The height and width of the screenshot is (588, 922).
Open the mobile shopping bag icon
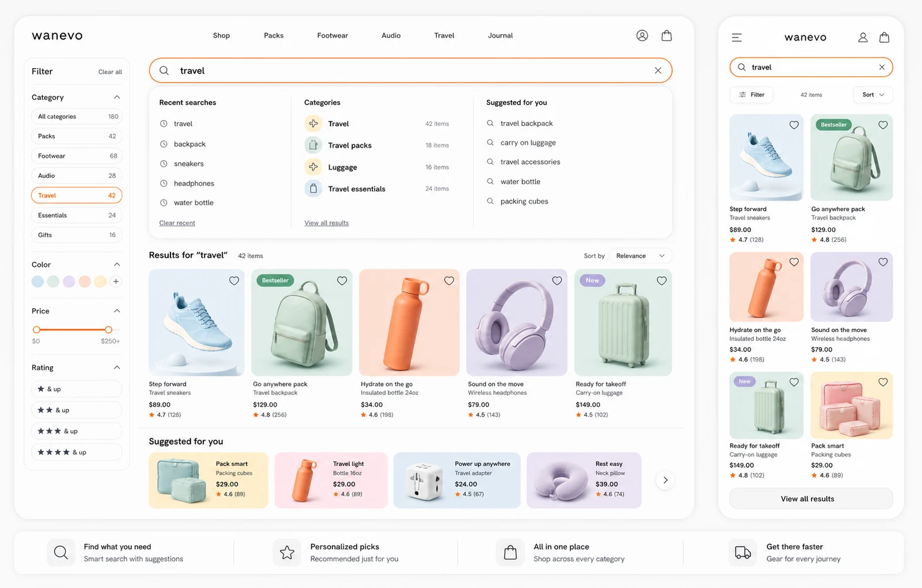click(884, 38)
